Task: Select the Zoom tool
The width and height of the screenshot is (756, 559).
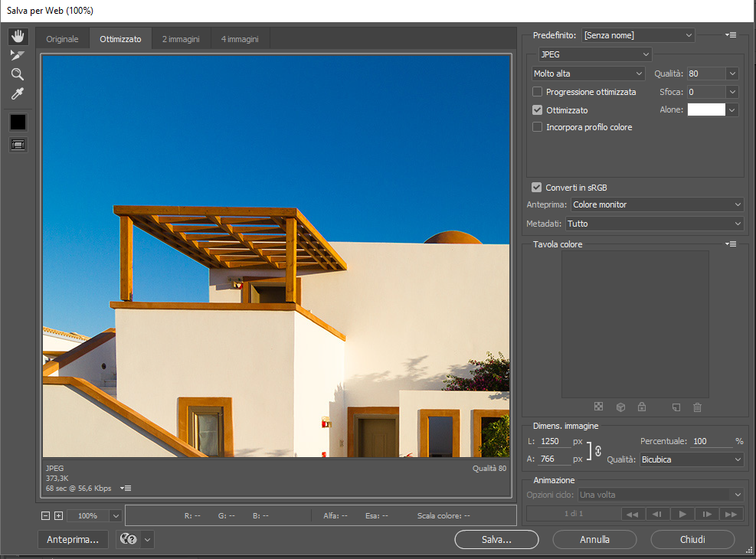Action: coord(17,74)
